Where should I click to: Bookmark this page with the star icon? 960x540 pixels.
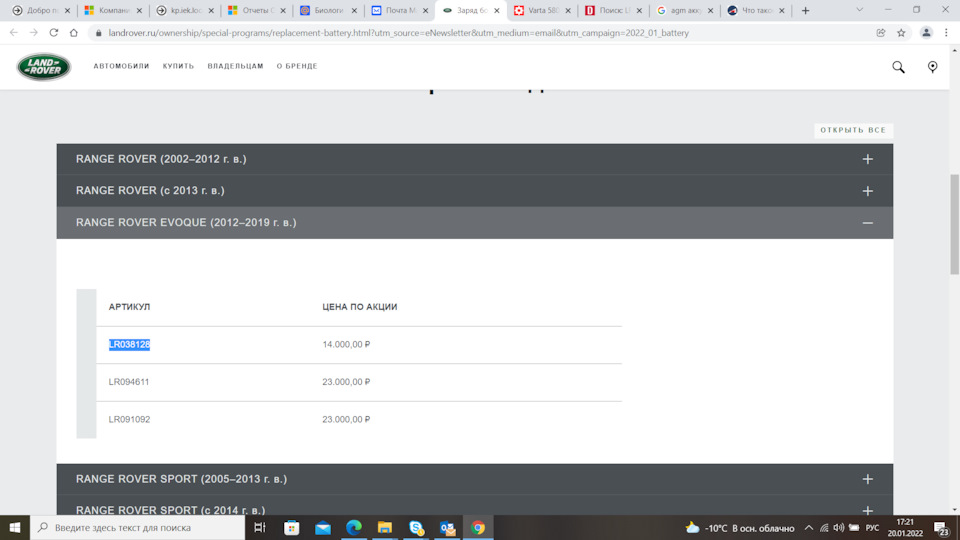901,33
